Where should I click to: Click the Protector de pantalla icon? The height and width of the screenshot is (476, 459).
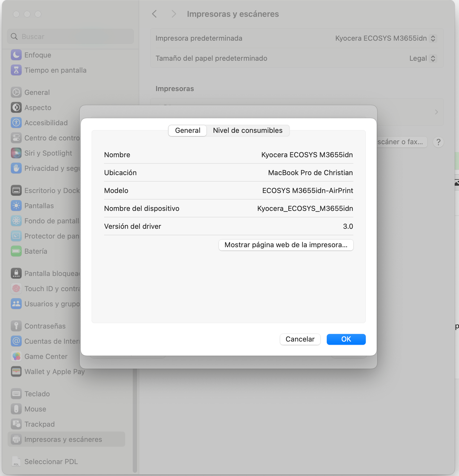tap(16, 236)
